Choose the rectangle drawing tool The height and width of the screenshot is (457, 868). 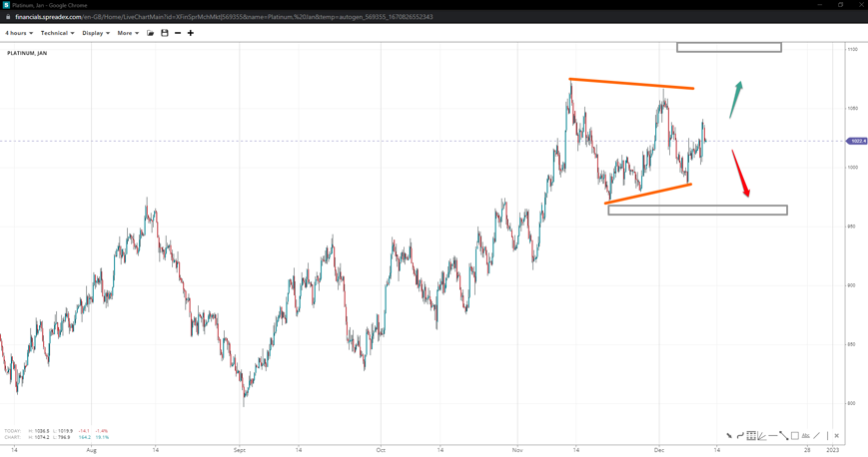tap(795, 436)
